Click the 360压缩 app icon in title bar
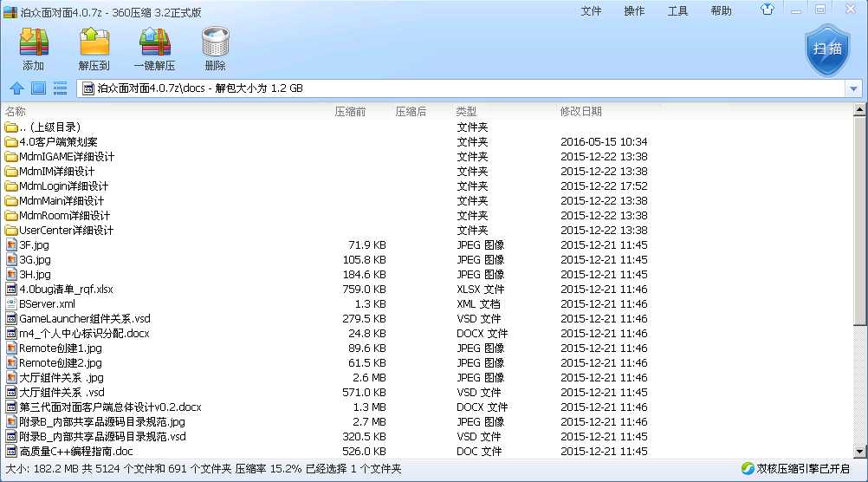Screen dimensions: 868x482 click(10, 11)
